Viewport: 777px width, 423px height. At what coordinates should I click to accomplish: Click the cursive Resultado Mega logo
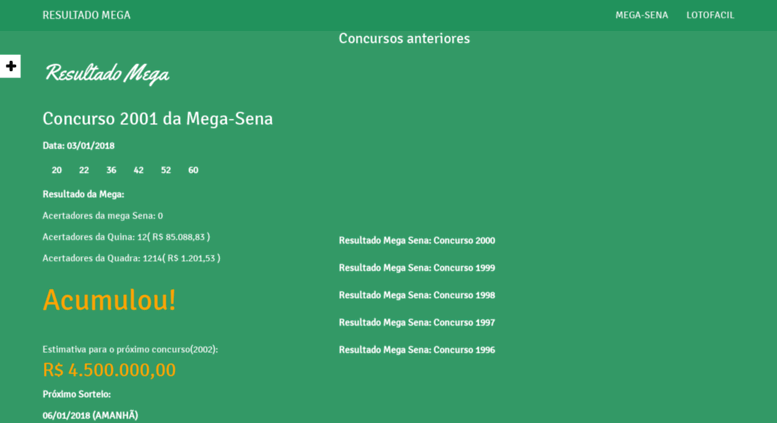coord(107,73)
